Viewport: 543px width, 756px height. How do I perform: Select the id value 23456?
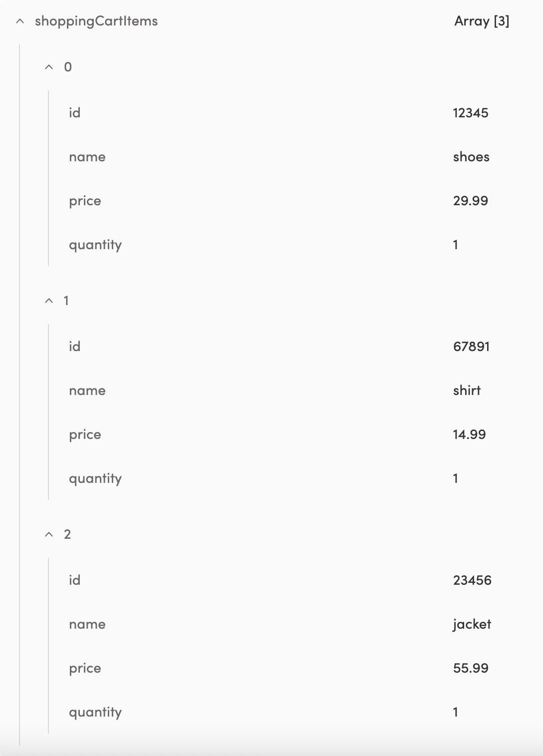click(x=472, y=580)
